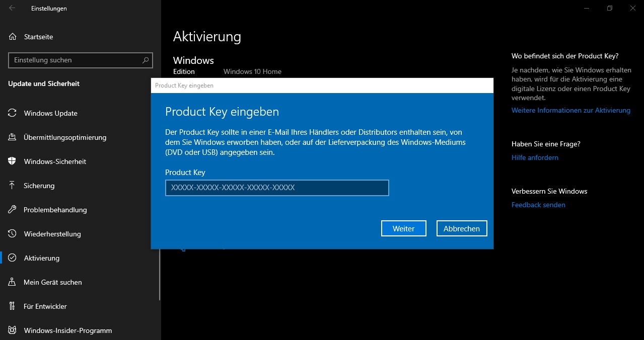Click the Für Entwickler tools icon
Image resolution: width=644 pixels, height=340 pixels.
coord(12,306)
